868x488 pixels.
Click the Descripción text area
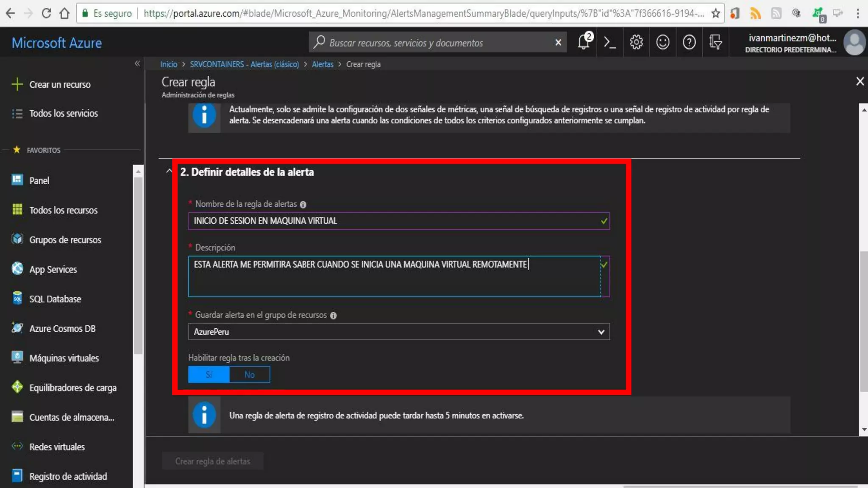click(394, 276)
